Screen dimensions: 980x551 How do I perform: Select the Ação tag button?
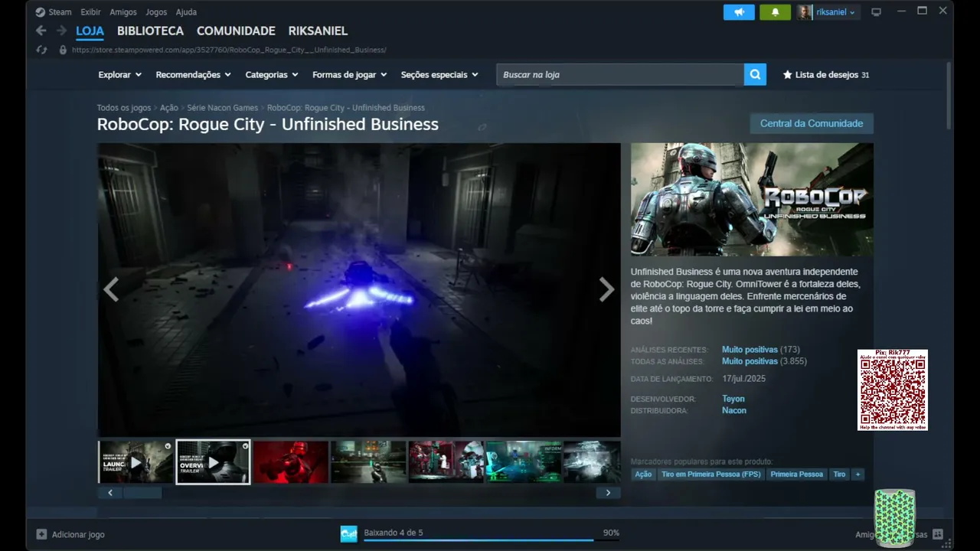pos(643,474)
